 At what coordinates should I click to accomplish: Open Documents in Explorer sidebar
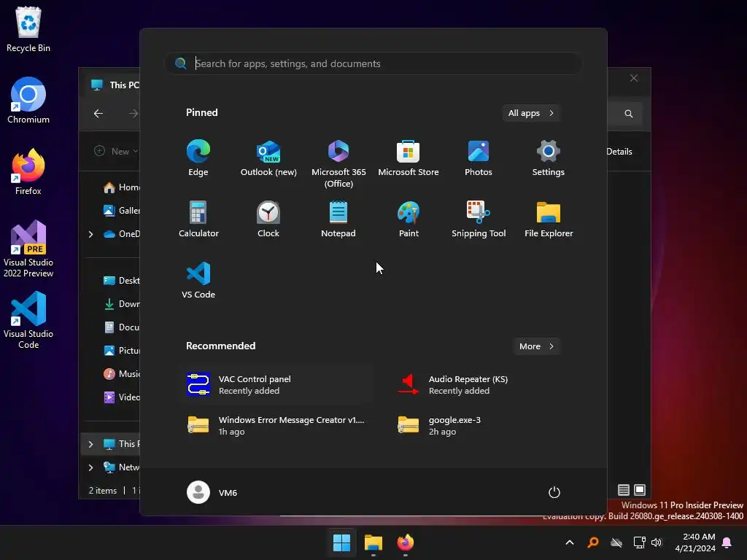[x=121, y=327]
